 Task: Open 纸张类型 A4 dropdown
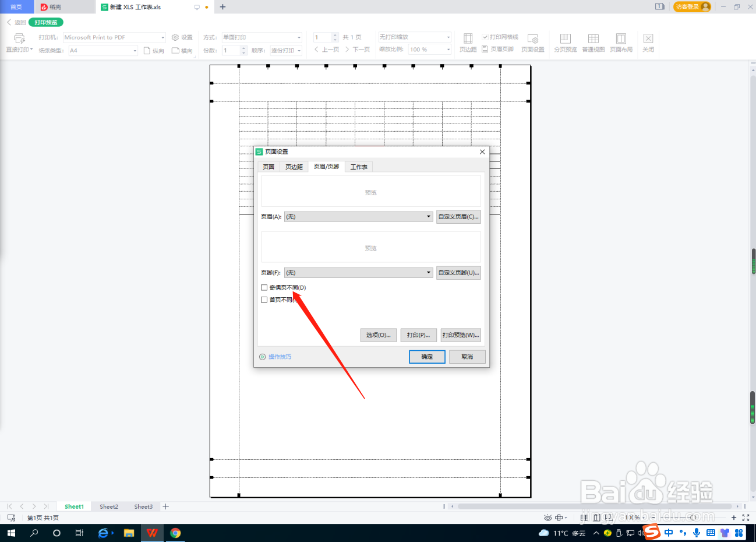point(104,51)
